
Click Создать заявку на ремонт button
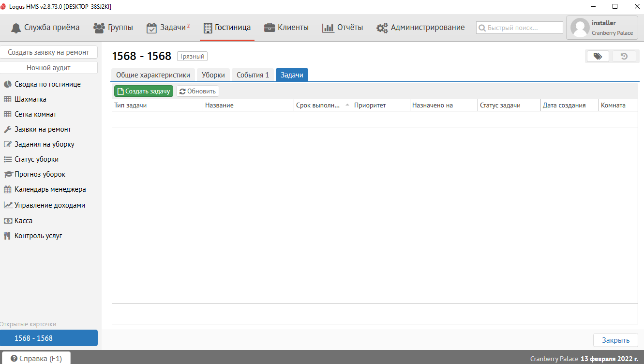coord(48,52)
